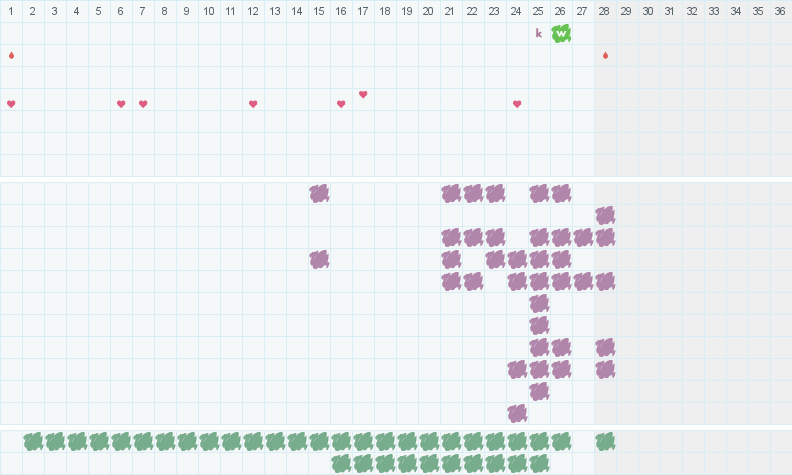This screenshot has width=792, height=475.
Task: Select the day 14 column header
Action: point(296,11)
